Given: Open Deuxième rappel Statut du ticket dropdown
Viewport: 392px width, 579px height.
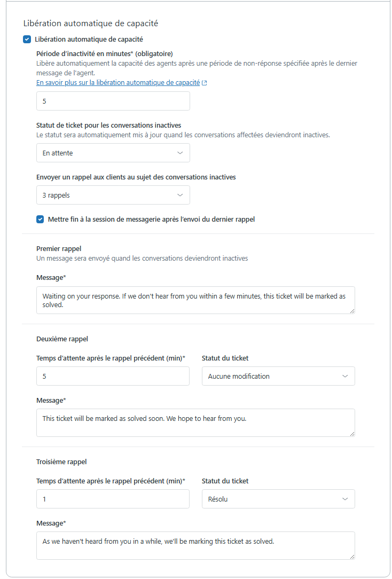Looking at the screenshot, I should [x=278, y=376].
